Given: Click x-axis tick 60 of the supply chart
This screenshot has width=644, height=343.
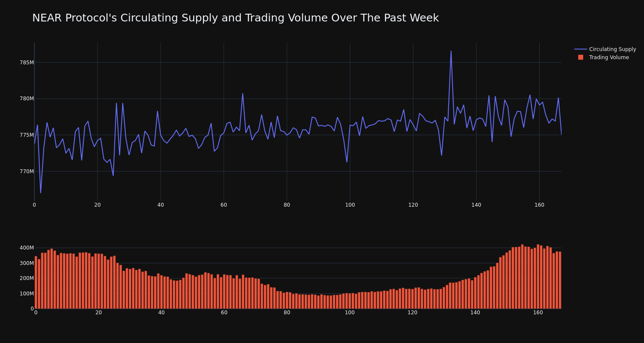Looking at the screenshot, I should tap(224, 205).
